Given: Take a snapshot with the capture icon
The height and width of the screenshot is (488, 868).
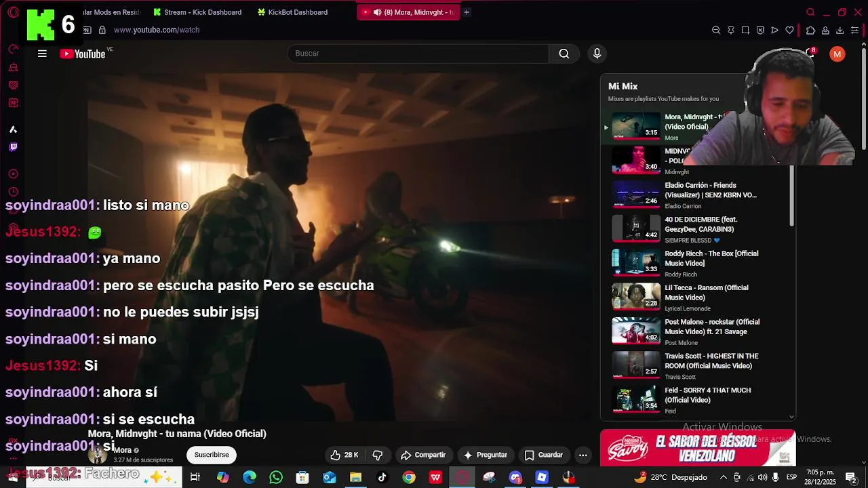Looking at the screenshot, I should point(745,30).
